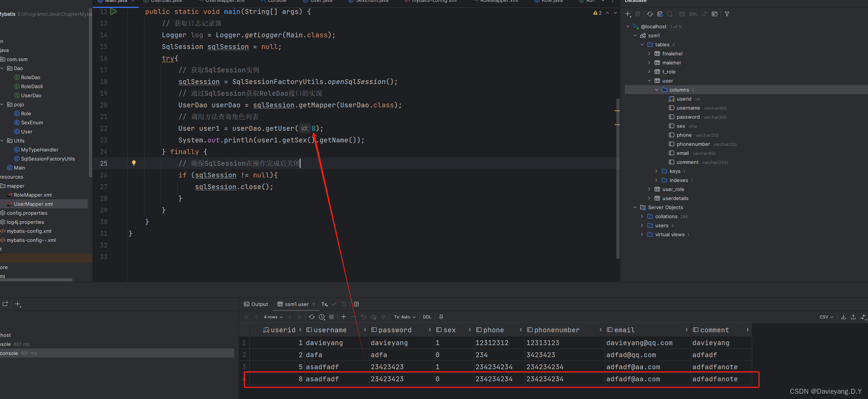Screen dimensions: 868x399
Task: Open the query history clock icon
Action: point(322,317)
